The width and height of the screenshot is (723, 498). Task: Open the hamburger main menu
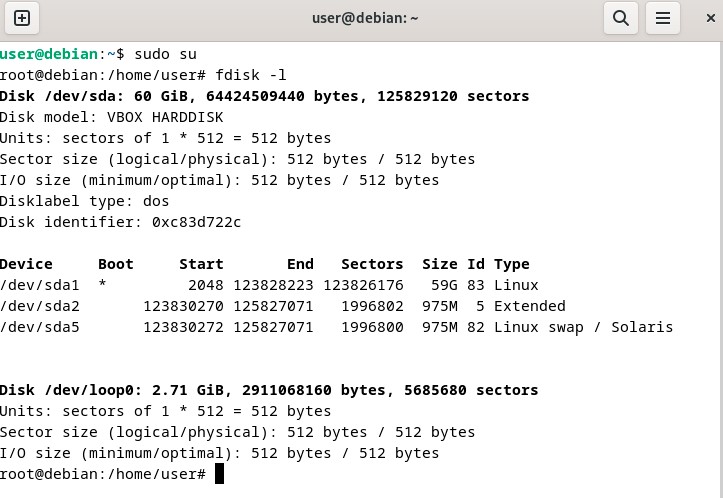coord(663,18)
